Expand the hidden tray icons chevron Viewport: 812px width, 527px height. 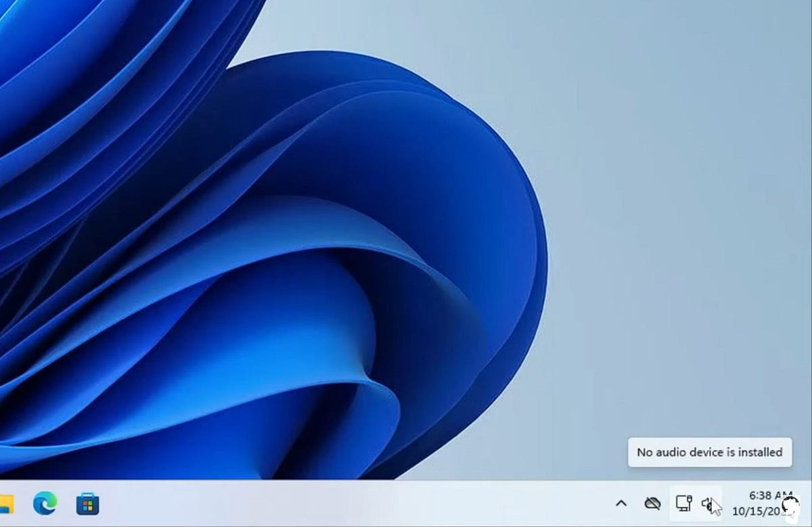[x=621, y=503]
